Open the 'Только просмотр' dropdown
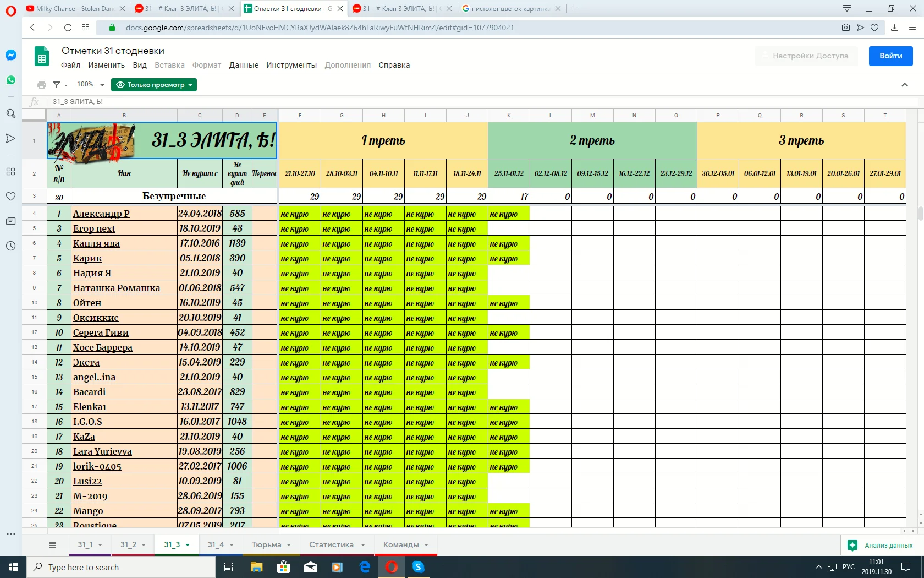 (x=154, y=85)
